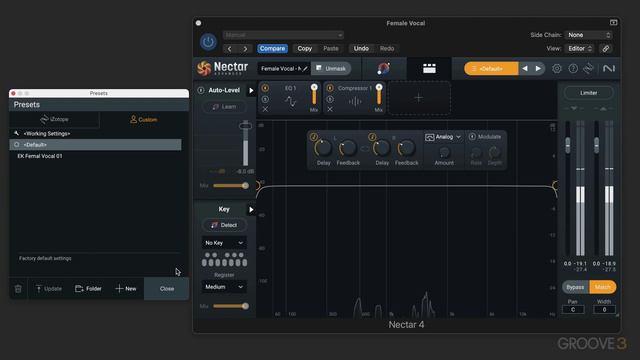Open the help question mark icon
The height and width of the screenshot is (360, 640).
pos(573,69)
